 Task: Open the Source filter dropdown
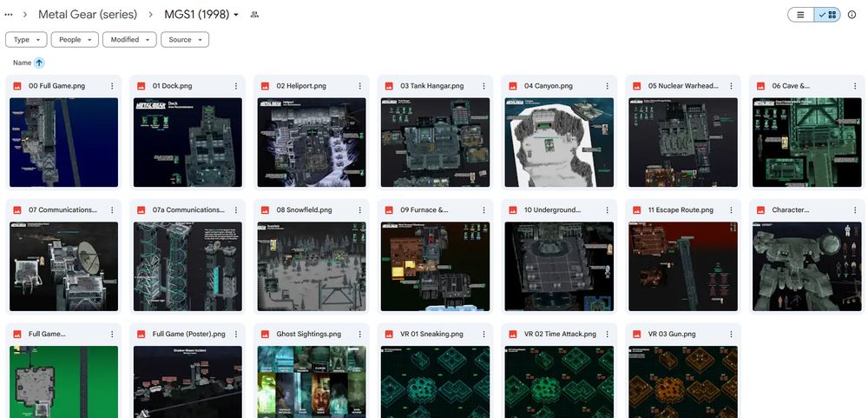tap(185, 40)
